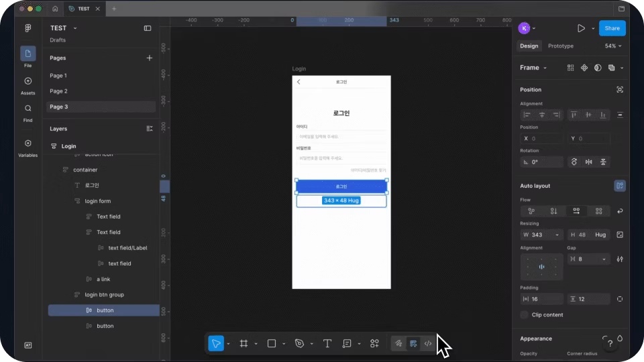Open the present options dropdown arrow
This screenshot has width=644, height=362.
pos(593,28)
